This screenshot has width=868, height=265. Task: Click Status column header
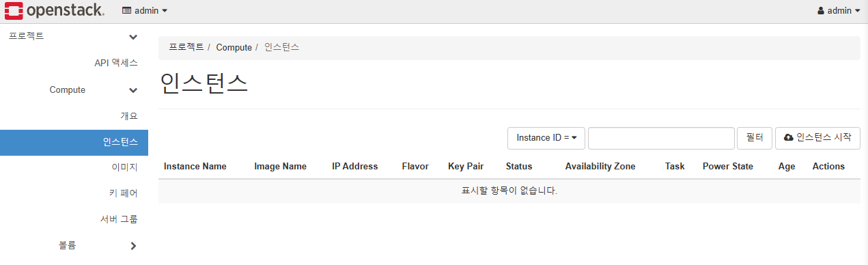click(x=519, y=167)
